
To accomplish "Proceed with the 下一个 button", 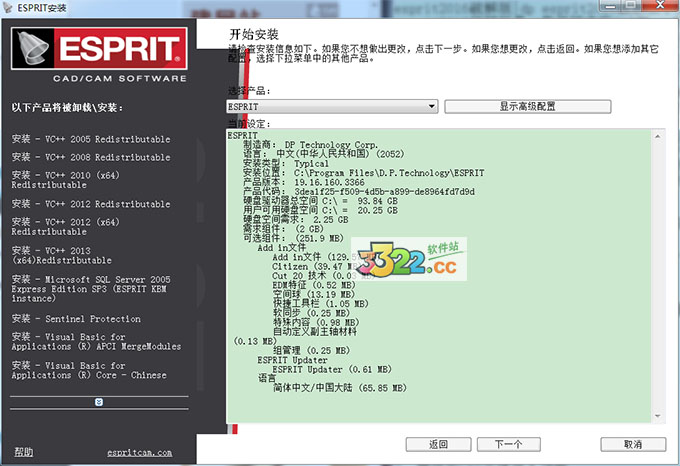I will pos(509,444).
